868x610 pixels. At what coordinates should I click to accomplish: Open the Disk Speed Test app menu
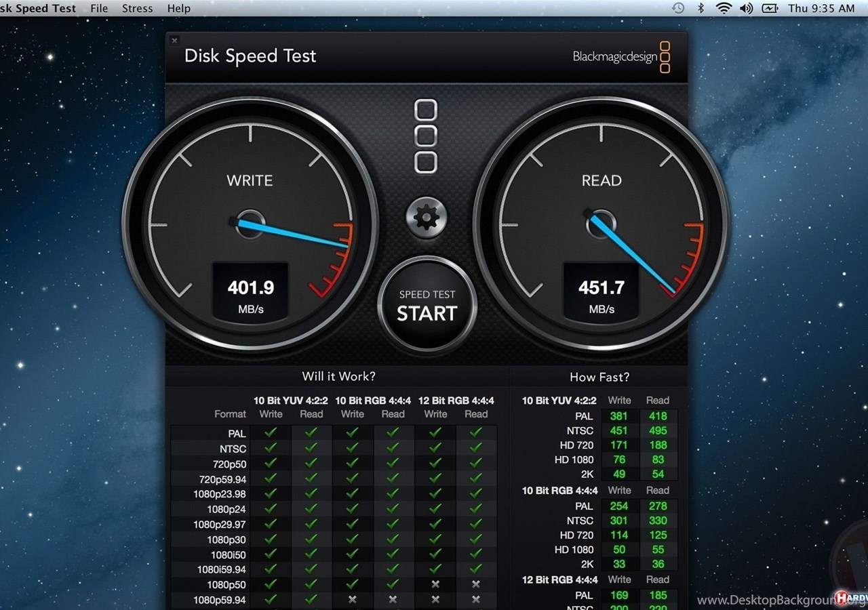tap(38, 8)
